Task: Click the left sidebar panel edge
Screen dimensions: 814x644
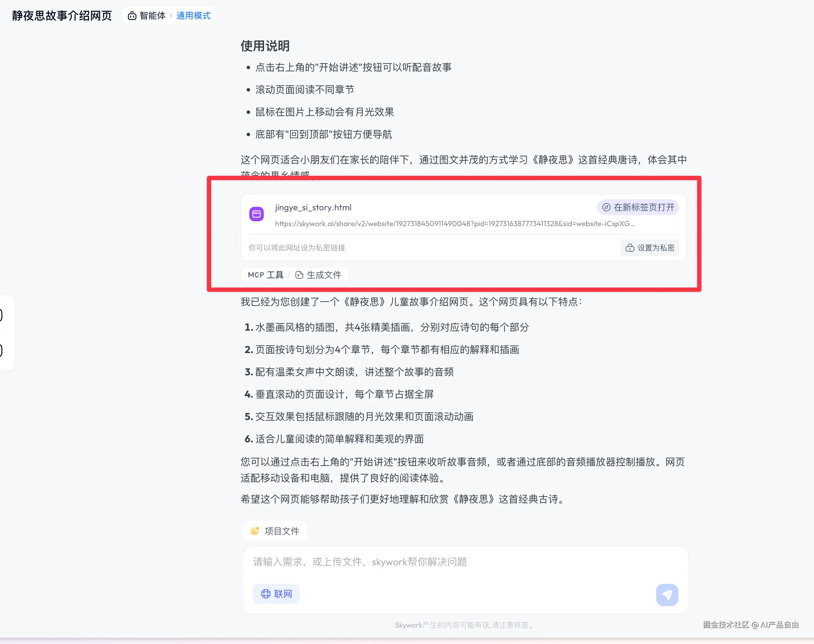Action: click(7, 333)
